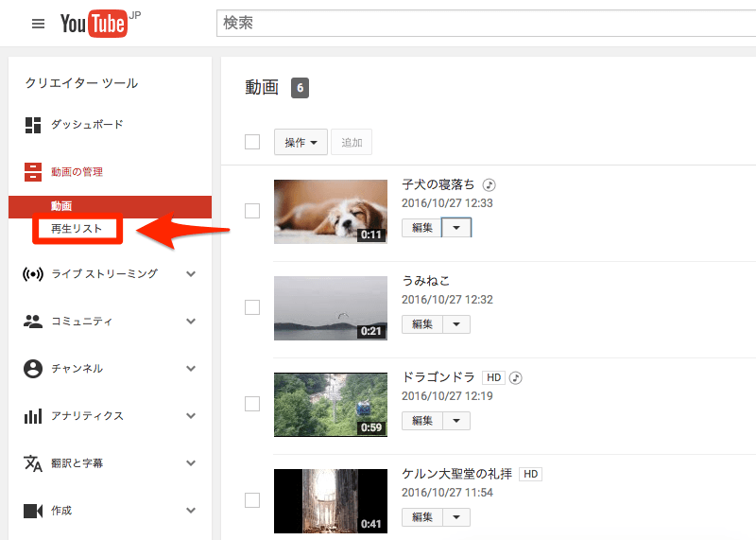
Task: Click music note icon beside ドラゴンドラ
Action: (516, 378)
